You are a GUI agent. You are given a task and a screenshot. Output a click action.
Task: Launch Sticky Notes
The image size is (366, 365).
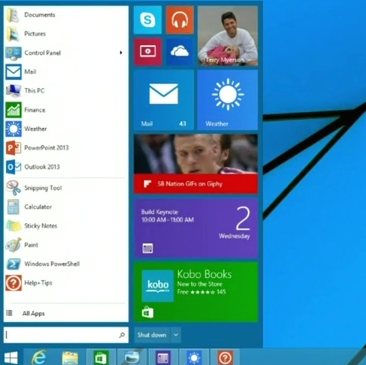click(66, 226)
